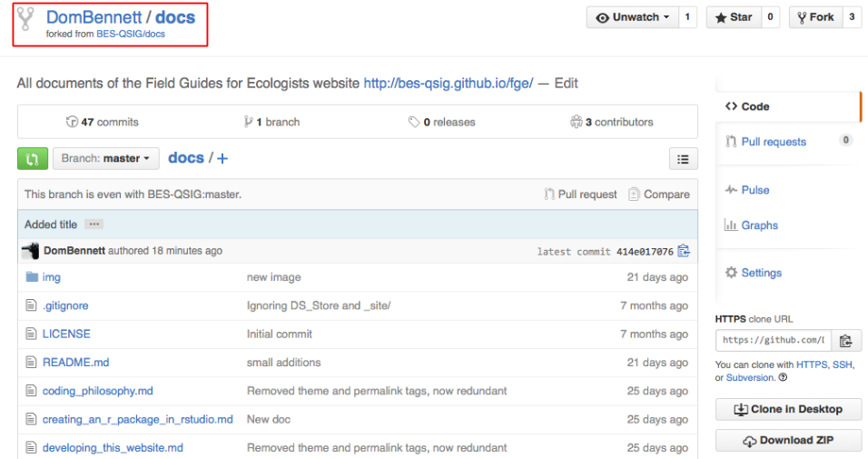Click the README.md file icon
Image resolution: width=868 pixels, height=459 pixels.
(31, 362)
